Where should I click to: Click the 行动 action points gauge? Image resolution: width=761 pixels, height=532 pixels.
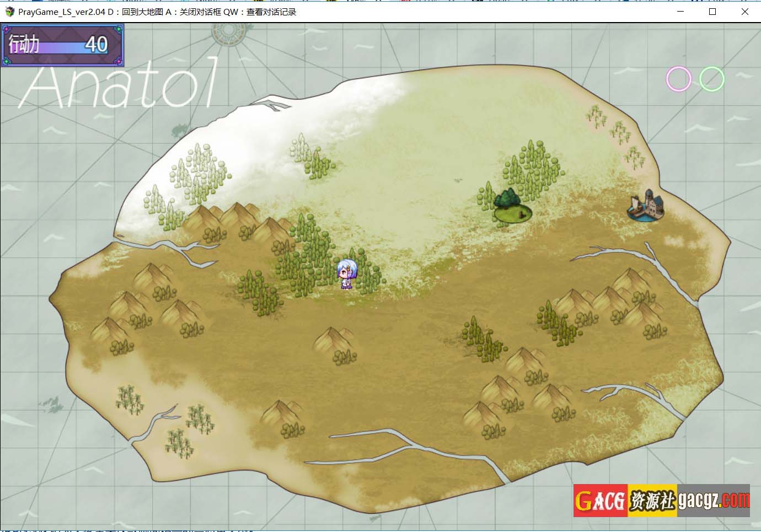(62, 45)
